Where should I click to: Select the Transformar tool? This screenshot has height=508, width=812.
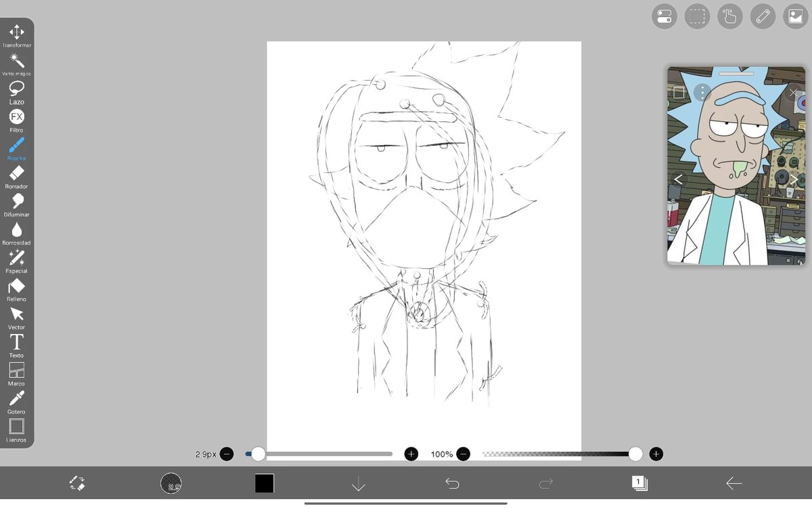[17, 36]
